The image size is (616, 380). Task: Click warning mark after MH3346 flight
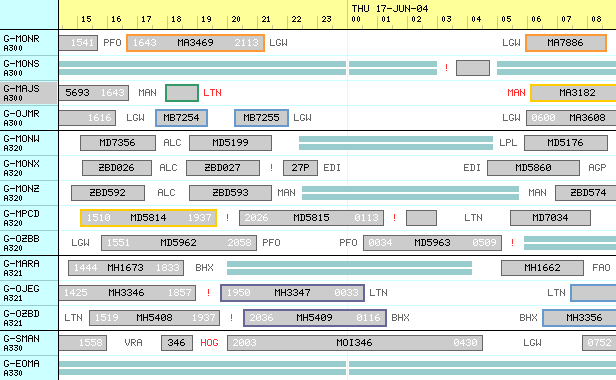pos(208,293)
